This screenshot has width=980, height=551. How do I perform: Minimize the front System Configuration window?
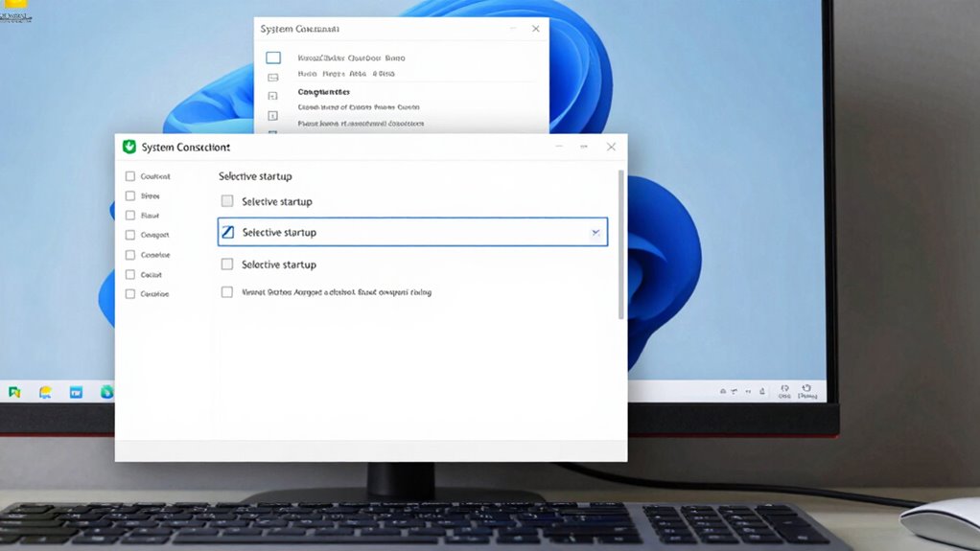pyautogui.click(x=559, y=147)
